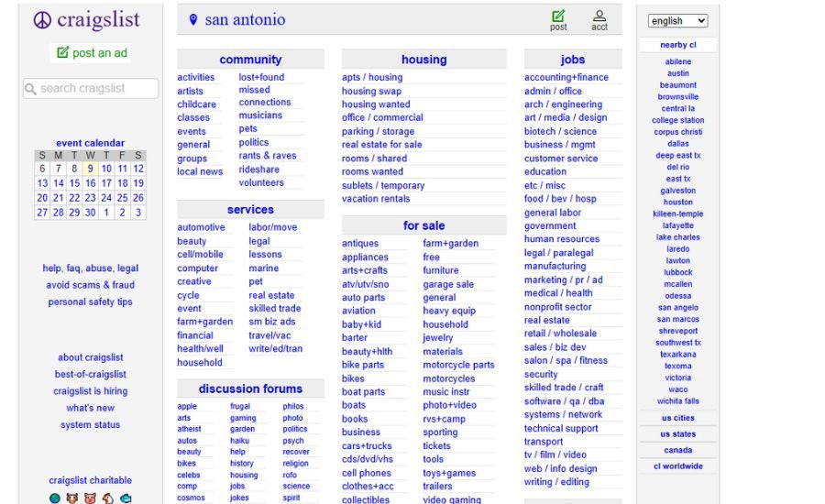Click the post an ad pencil icon
Viewport: 825px width, 504px height.
62,52
